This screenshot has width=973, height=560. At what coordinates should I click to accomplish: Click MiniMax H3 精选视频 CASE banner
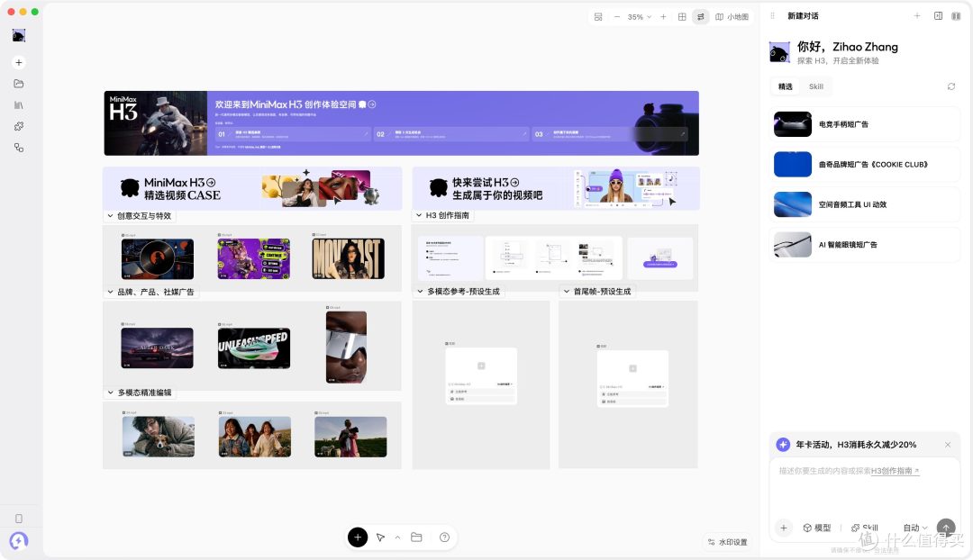pyautogui.click(x=252, y=188)
